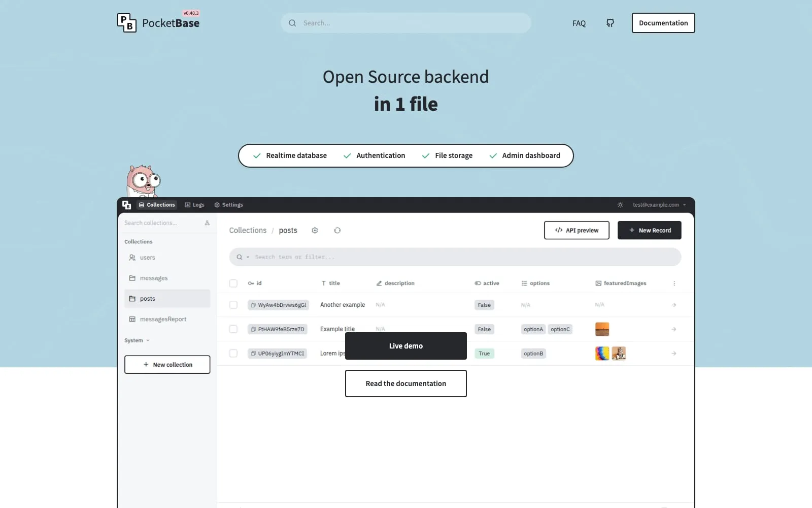Click the New Record button
The height and width of the screenshot is (508, 812).
click(650, 230)
